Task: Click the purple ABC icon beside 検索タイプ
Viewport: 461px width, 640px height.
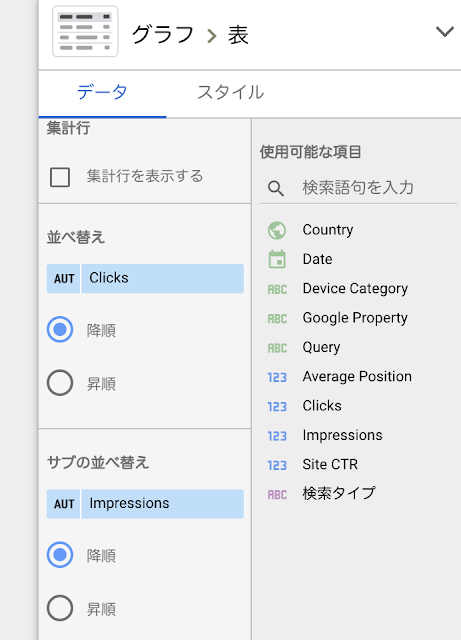Action: [x=277, y=494]
